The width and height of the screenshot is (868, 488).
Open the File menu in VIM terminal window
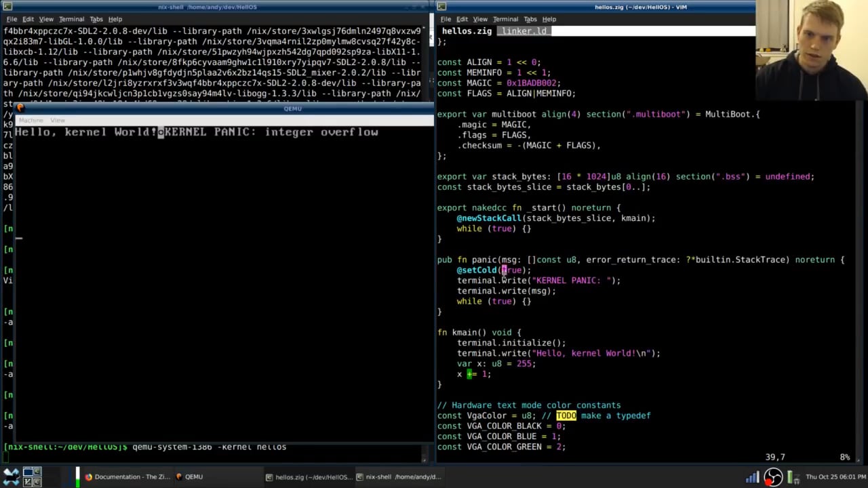click(446, 19)
